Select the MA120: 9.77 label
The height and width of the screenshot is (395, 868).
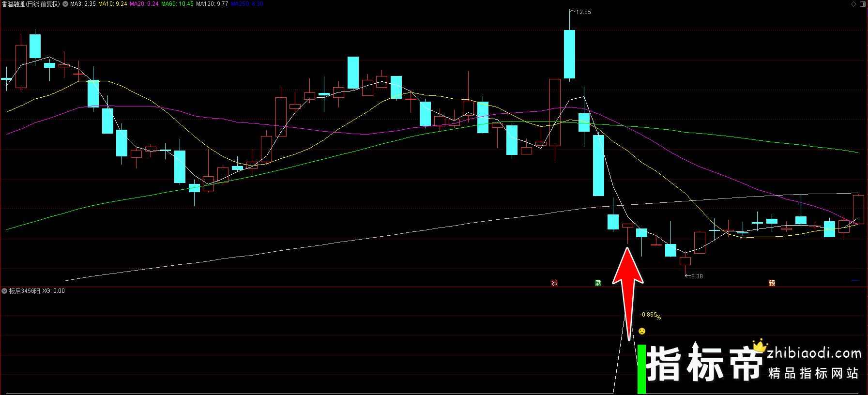(212, 4)
